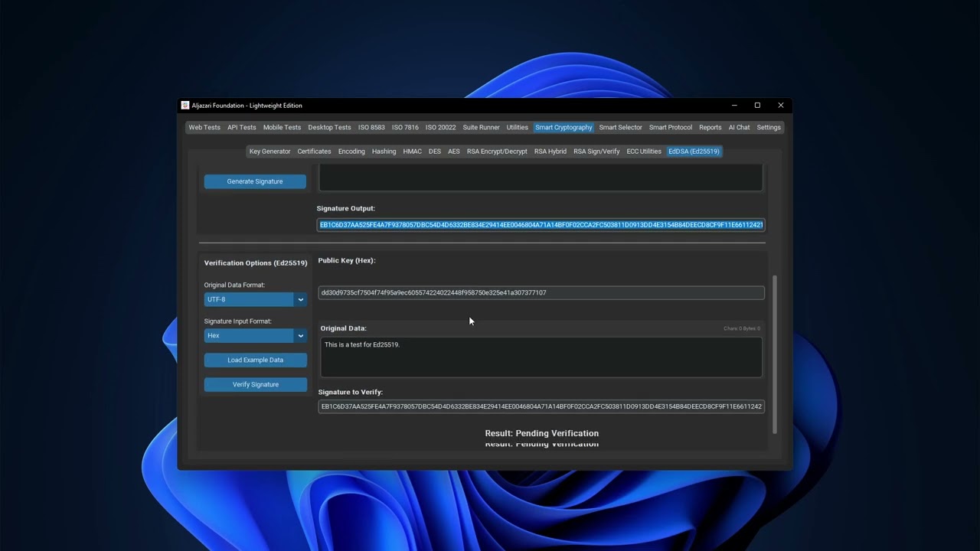980x551 pixels.
Task: Go to the RSA Sign/Verify sub-tab
Action: tap(596, 152)
